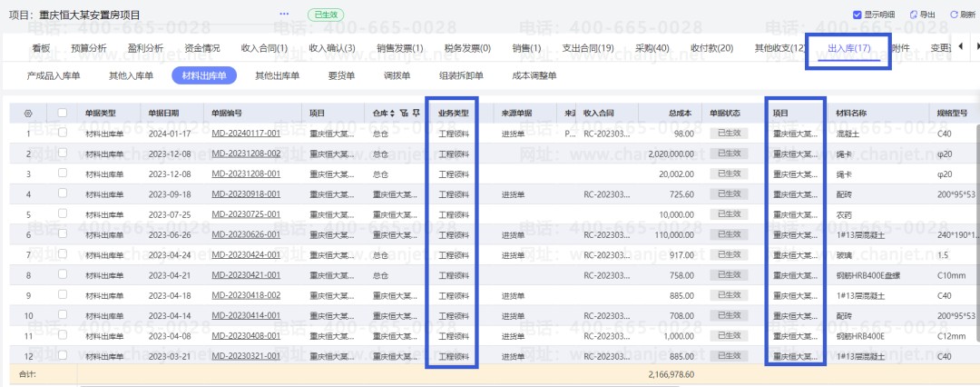Open document link MD-20230321-001
980x387 pixels.
point(246,356)
